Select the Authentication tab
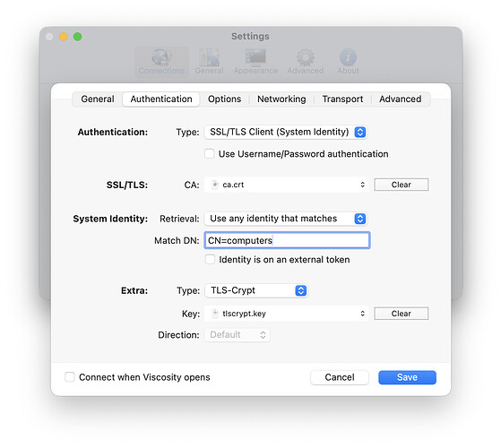 (161, 99)
